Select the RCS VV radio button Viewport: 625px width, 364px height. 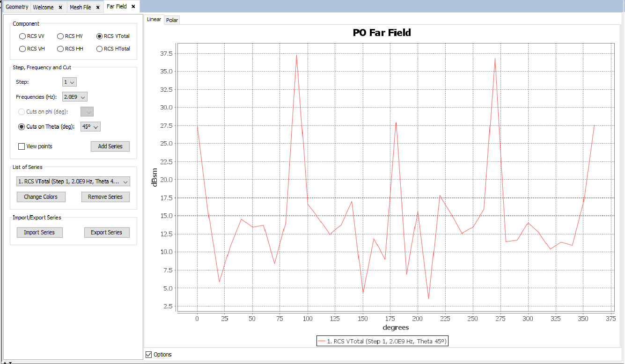(x=22, y=36)
